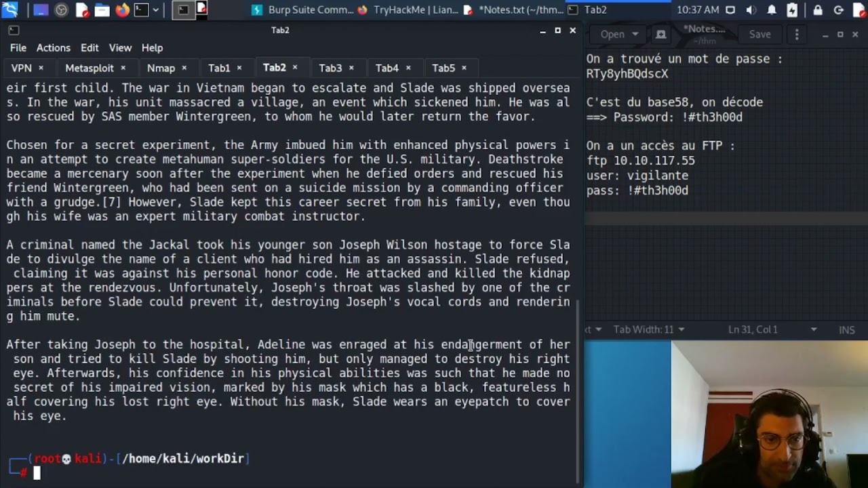The image size is (868, 488).
Task: Click the 'pass: !#th3h00d' line in notes
Action: click(x=637, y=190)
